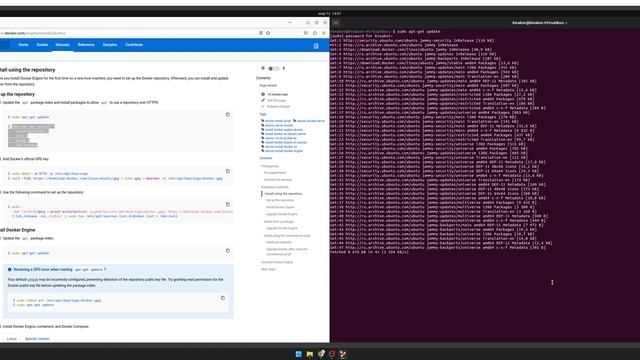Open the browser extensions icon in the toolbar

[x=315, y=33]
